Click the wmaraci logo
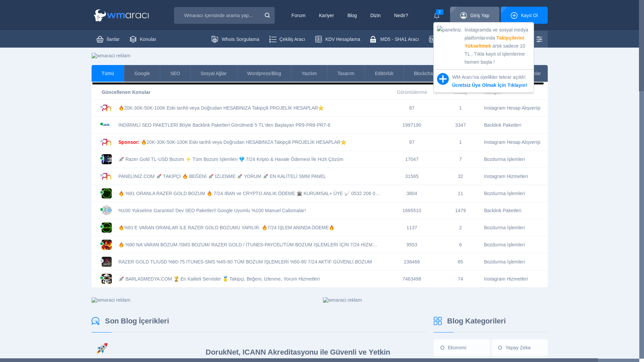Viewport: 644px width, 362px height. 121,15
